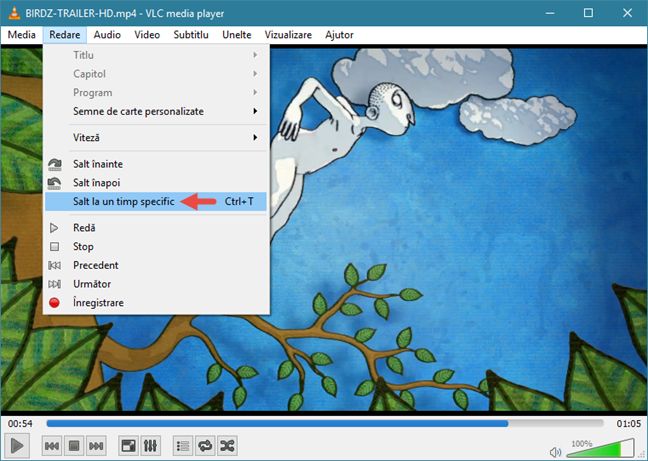Screen dimensions: 648x461
Task: Click Redă in the Redare menu
Action: pyautogui.click(x=156, y=228)
